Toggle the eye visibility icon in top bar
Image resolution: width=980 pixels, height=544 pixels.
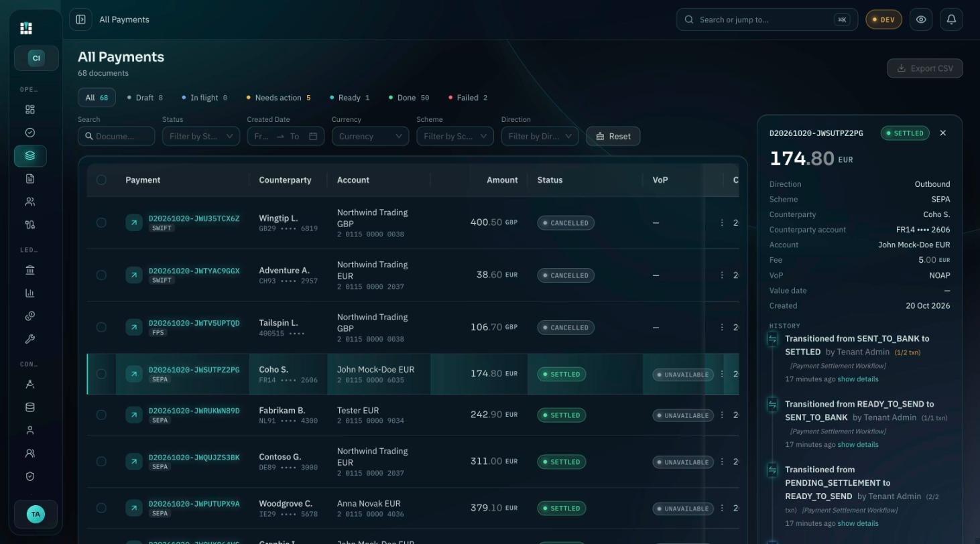[921, 19]
